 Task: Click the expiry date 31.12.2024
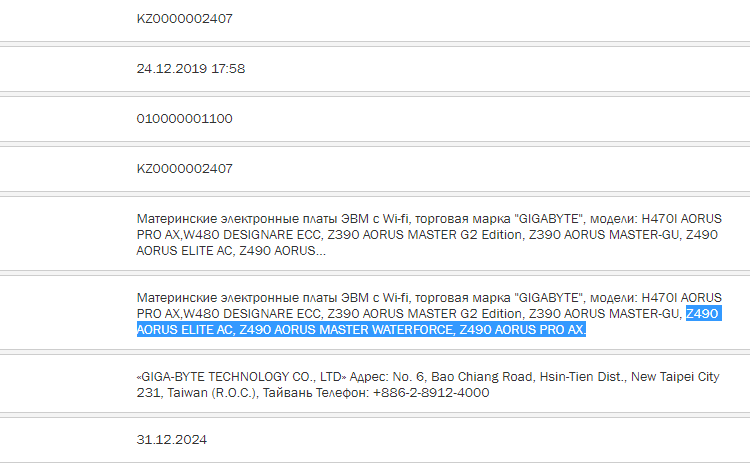(x=172, y=440)
